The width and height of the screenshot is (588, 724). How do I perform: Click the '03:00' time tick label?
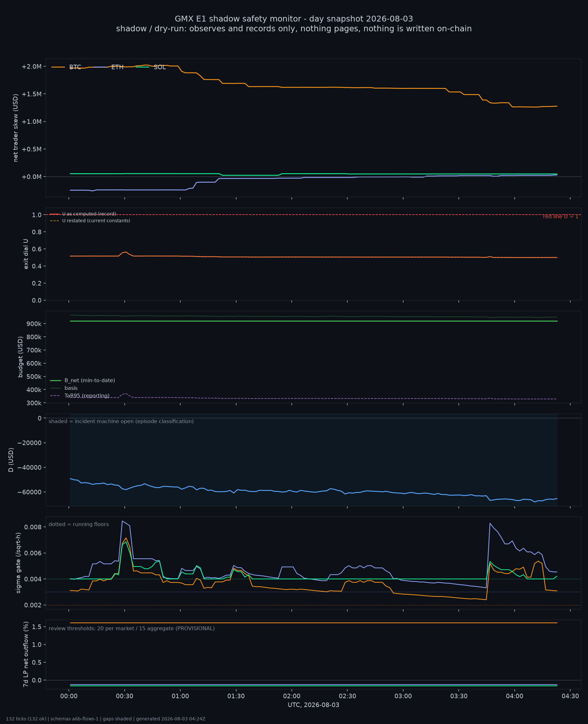tap(403, 697)
